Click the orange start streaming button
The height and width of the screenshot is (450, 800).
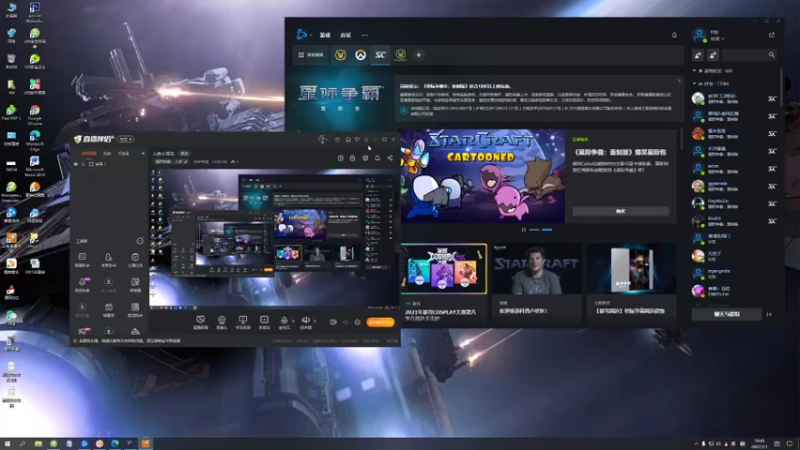[x=380, y=322]
